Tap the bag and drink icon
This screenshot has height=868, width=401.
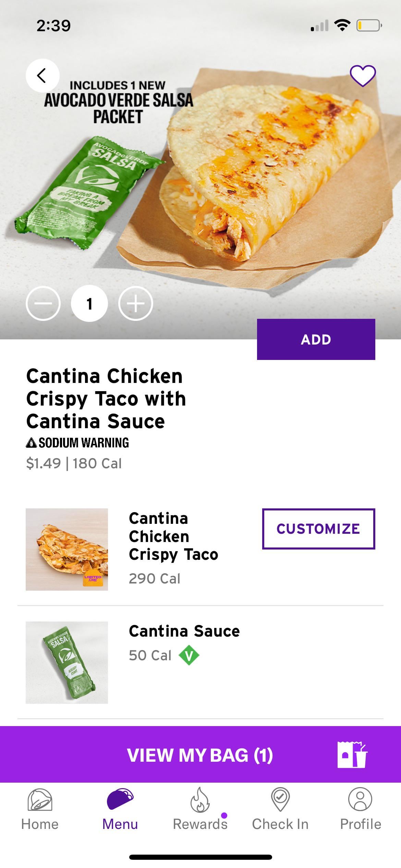pyautogui.click(x=352, y=755)
